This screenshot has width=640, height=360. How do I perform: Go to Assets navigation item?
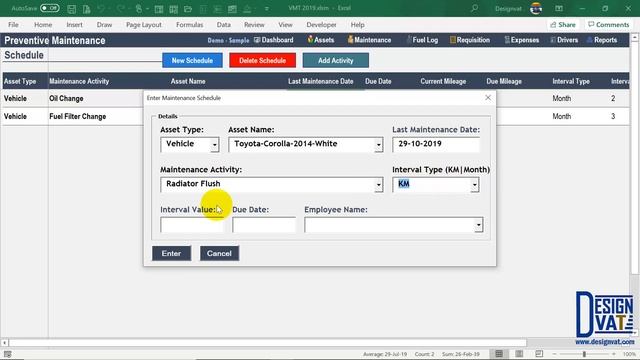tap(321, 40)
